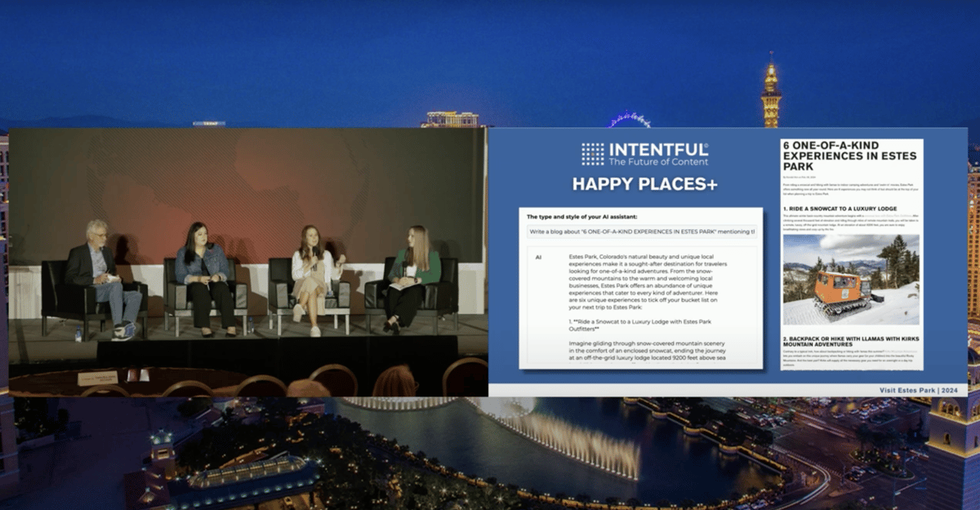Click the "AI" response speaker label
The width and height of the screenshot is (980, 510).
pos(538,257)
